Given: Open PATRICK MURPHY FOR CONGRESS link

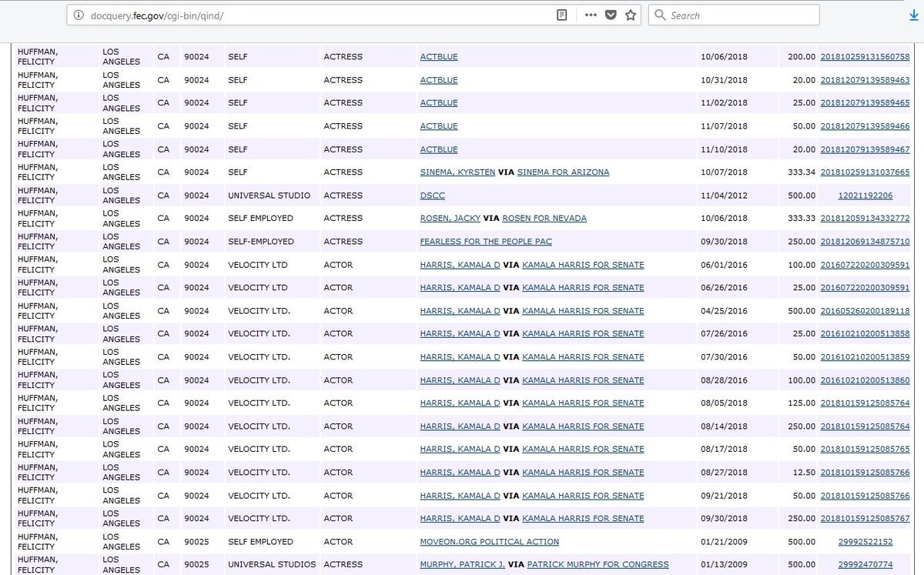Looking at the screenshot, I should 598,565.
